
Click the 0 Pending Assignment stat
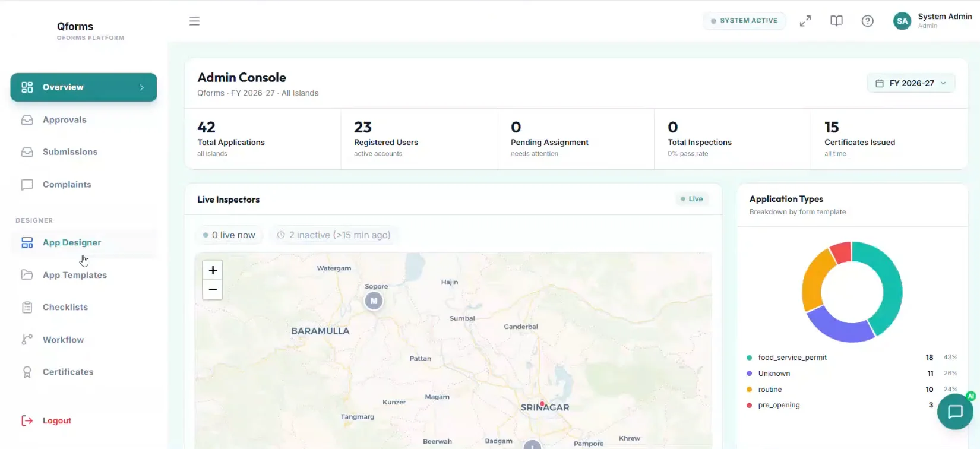576,139
